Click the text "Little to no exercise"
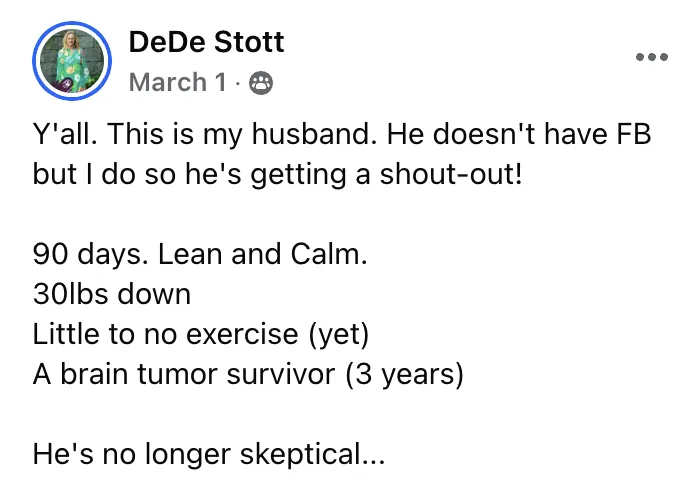The height and width of the screenshot is (478, 686). click(x=165, y=334)
